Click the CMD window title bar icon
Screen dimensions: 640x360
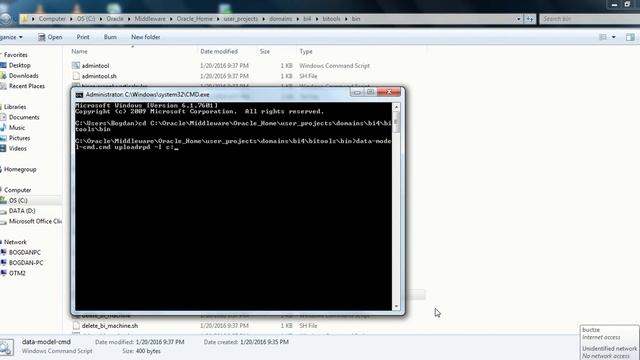79,95
